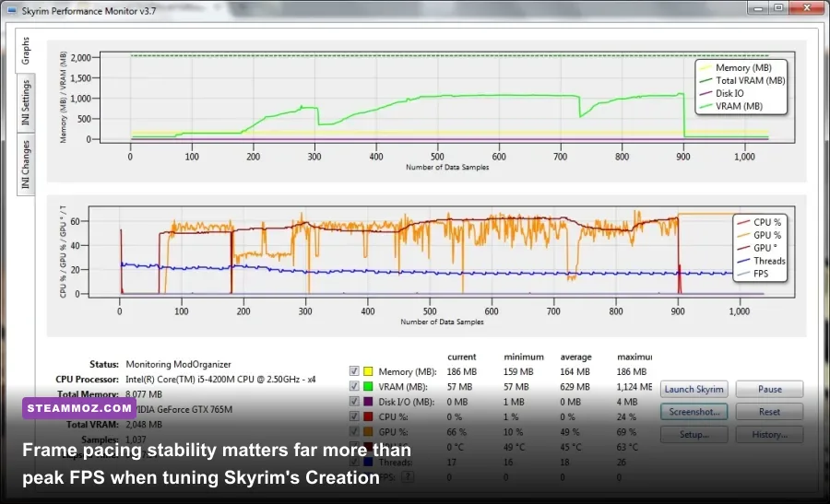Click the 'minimum' column header
This screenshot has height=504, width=830.
524,357
